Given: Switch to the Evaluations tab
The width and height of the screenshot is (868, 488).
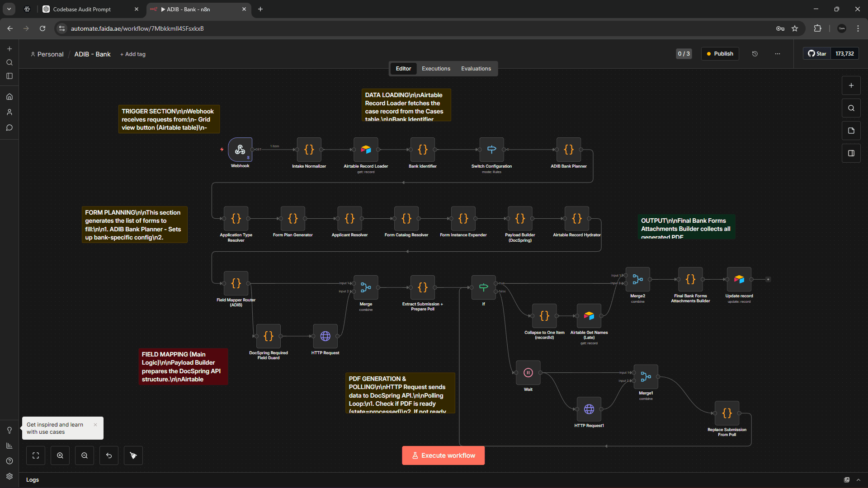Looking at the screenshot, I should 476,68.
